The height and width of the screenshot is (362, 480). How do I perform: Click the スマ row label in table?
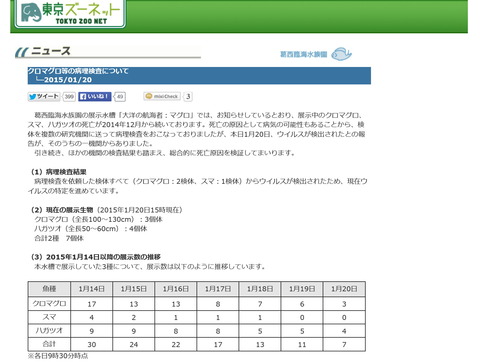pos(49,317)
